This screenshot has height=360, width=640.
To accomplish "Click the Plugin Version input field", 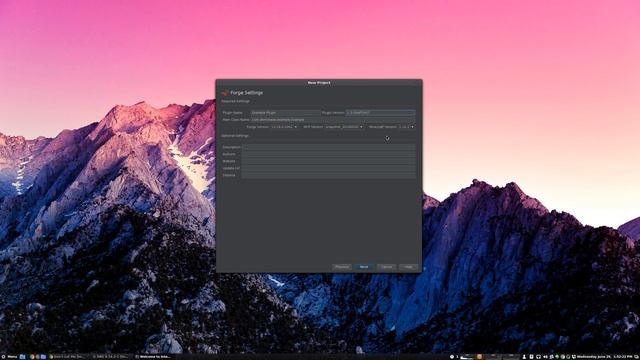I will point(380,113).
